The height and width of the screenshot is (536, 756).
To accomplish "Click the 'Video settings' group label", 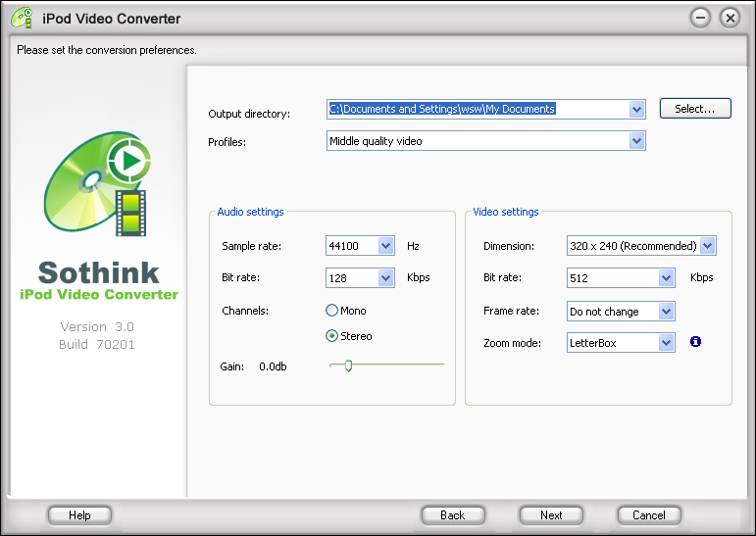I will tap(506, 212).
